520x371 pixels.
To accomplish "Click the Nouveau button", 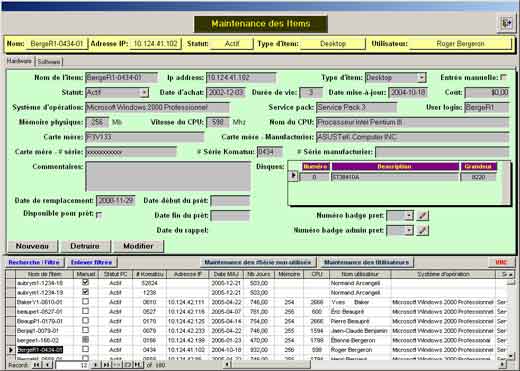I will (32, 246).
